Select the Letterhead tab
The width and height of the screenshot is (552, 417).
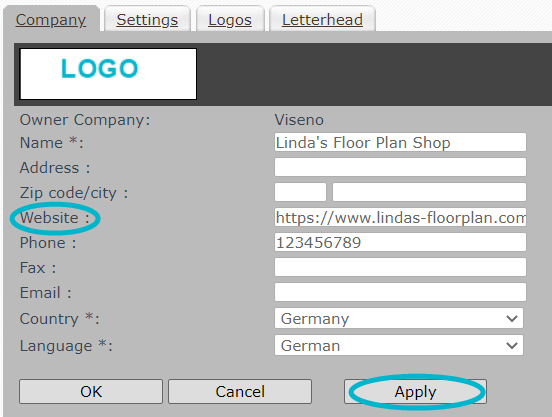click(x=322, y=20)
